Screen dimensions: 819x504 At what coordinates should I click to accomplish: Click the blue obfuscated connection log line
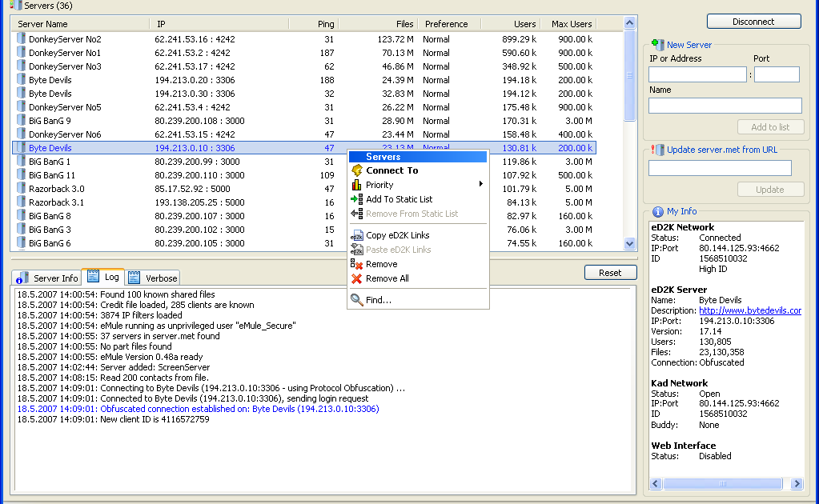[198, 409]
